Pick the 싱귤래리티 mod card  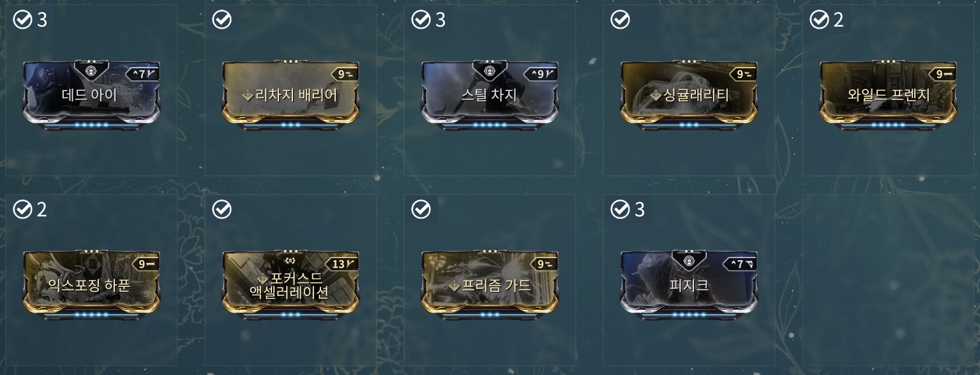click(689, 96)
